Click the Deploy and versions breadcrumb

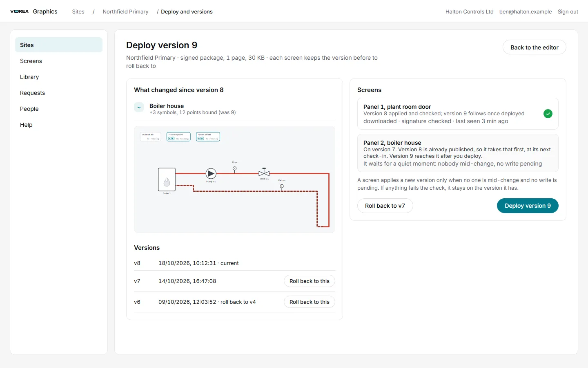(x=187, y=11)
